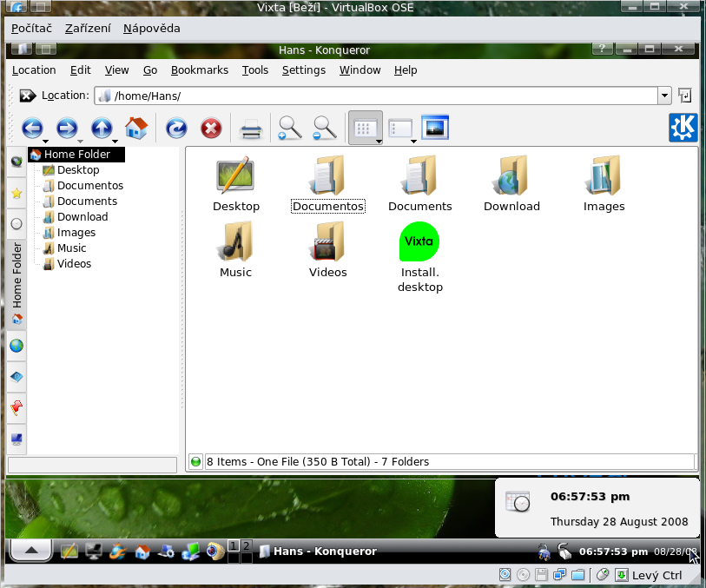Click the KDE gear logo icon
The image size is (706, 588).
[x=683, y=128]
